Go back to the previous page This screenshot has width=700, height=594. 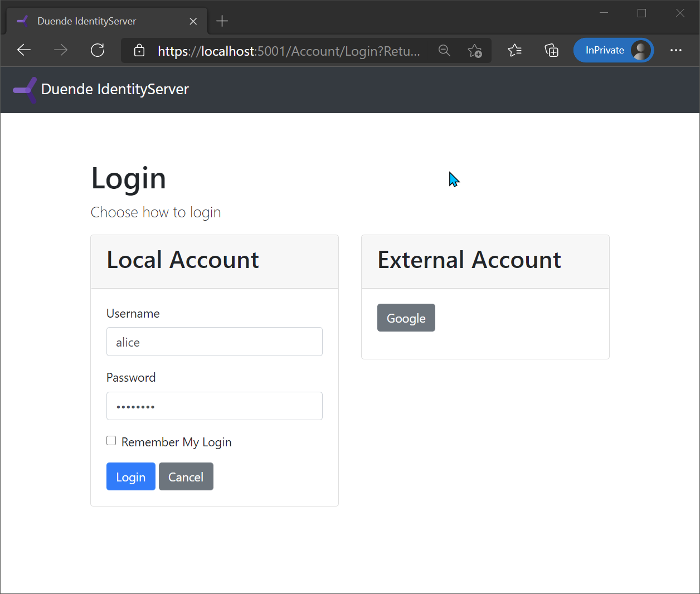point(24,50)
